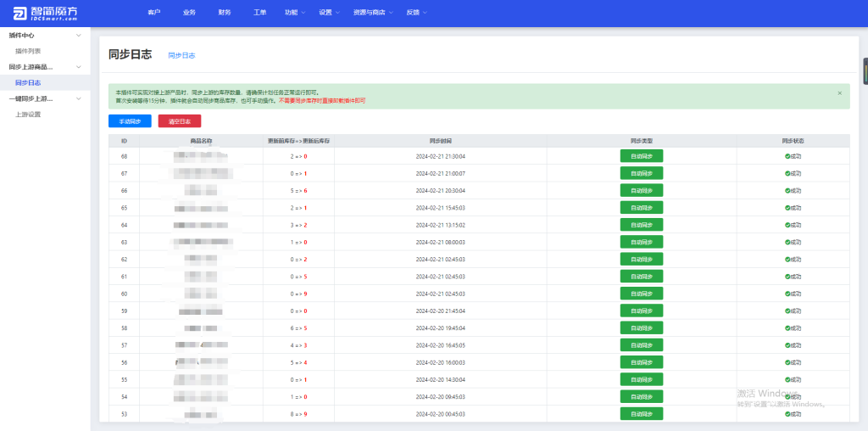Open the 业务 menu in top navigation
The image size is (868, 431).
[189, 13]
